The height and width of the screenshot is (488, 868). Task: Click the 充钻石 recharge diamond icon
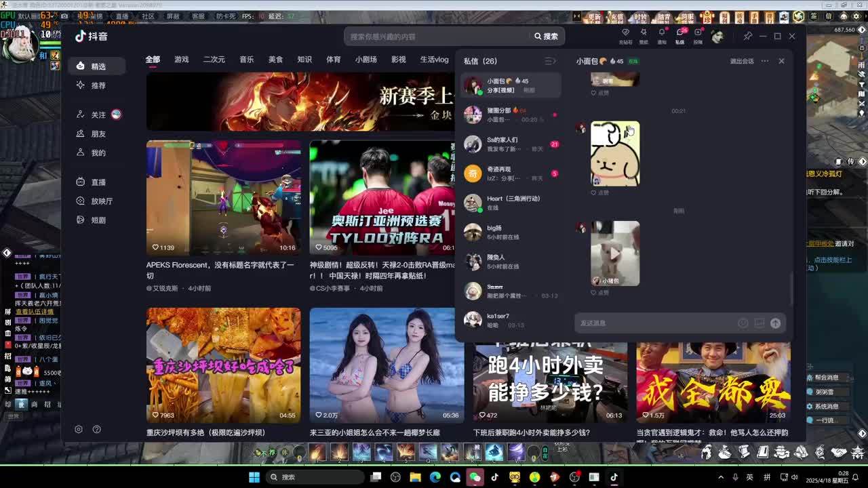point(625,34)
